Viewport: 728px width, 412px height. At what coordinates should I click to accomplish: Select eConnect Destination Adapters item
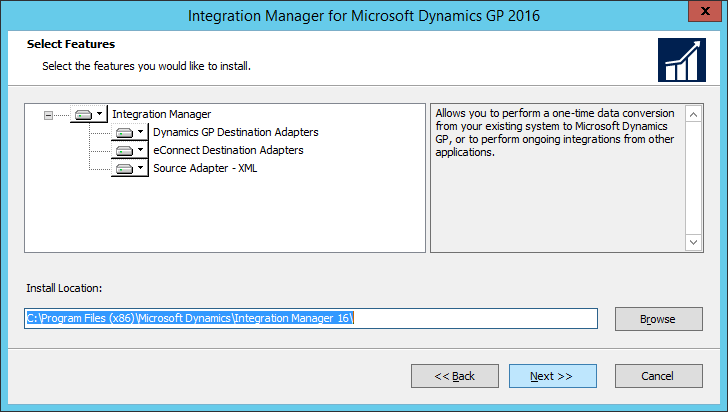point(228,150)
